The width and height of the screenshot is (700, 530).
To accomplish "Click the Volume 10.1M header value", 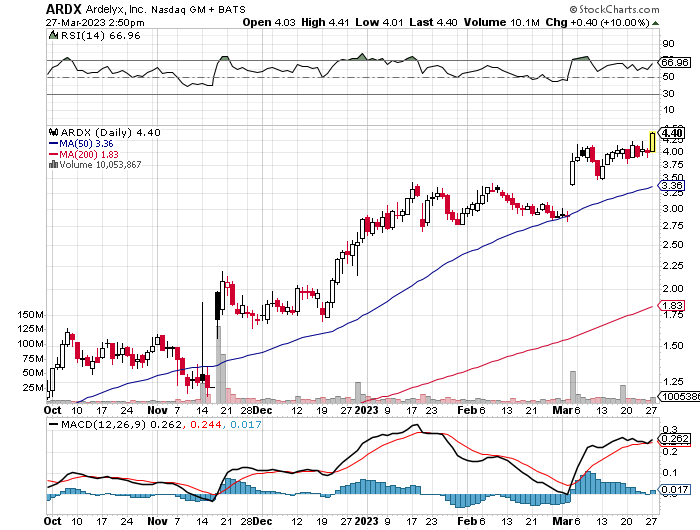I will coord(501,22).
